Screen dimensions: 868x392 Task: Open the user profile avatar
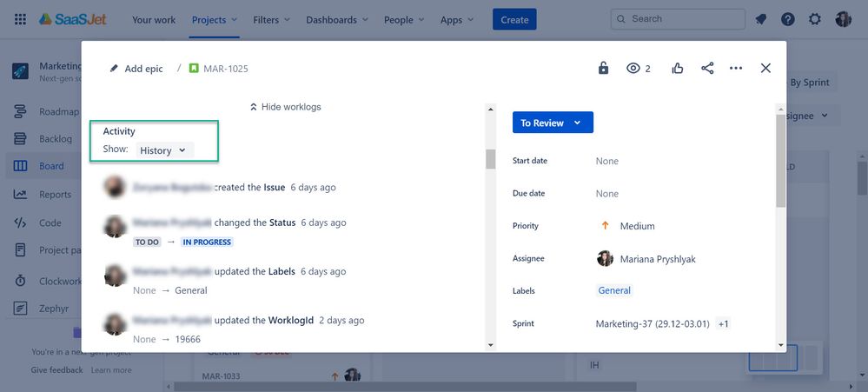click(843, 19)
